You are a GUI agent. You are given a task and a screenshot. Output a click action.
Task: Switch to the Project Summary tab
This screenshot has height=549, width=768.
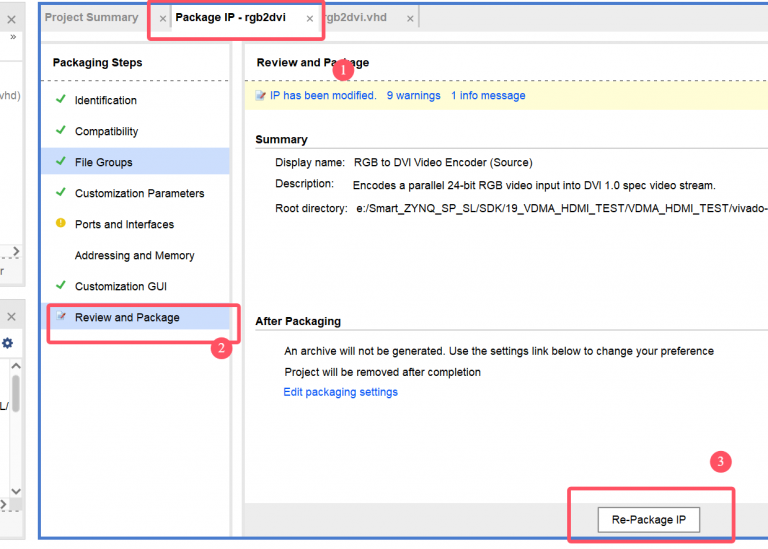tap(91, 18)
